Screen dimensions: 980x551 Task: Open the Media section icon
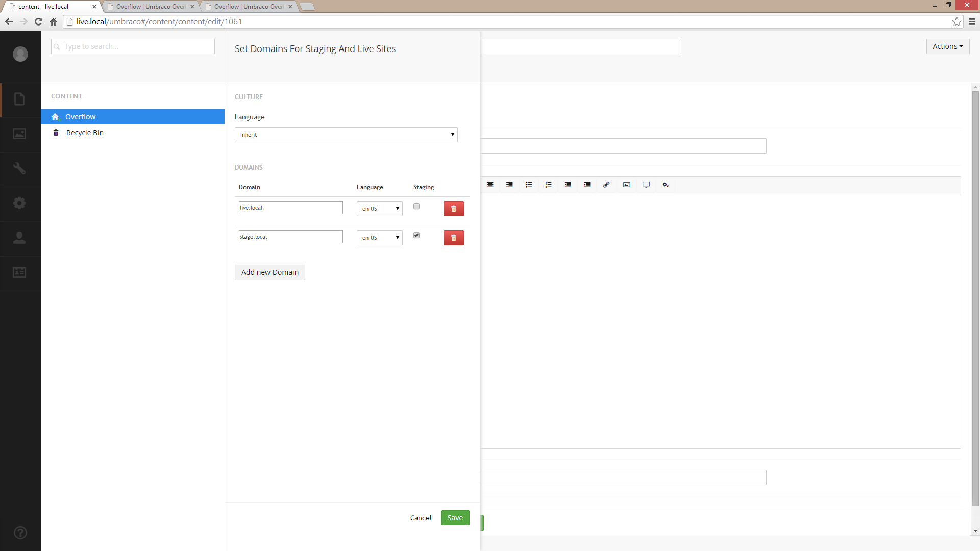(x=19, y=134)
